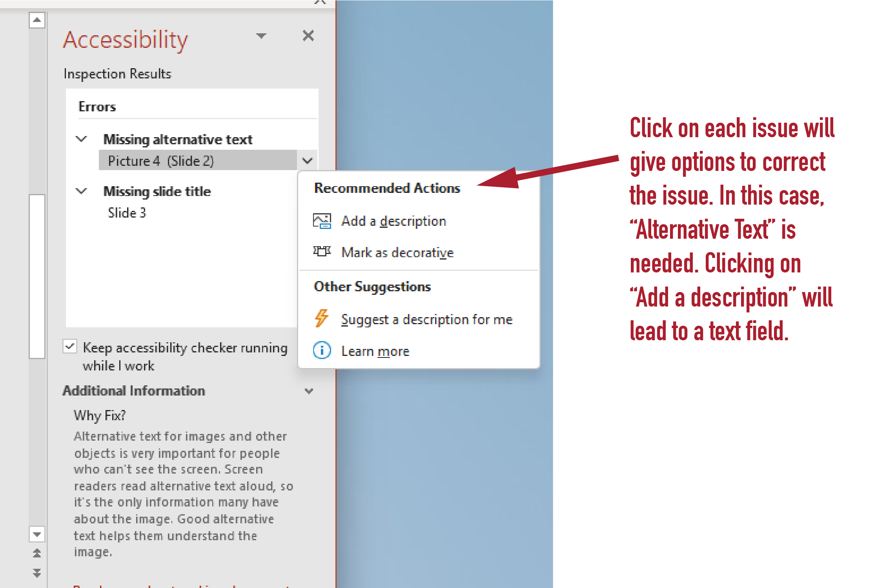The image size is (876, 588).
Task: Choose Mark as decorative
Action: point(397,252)
